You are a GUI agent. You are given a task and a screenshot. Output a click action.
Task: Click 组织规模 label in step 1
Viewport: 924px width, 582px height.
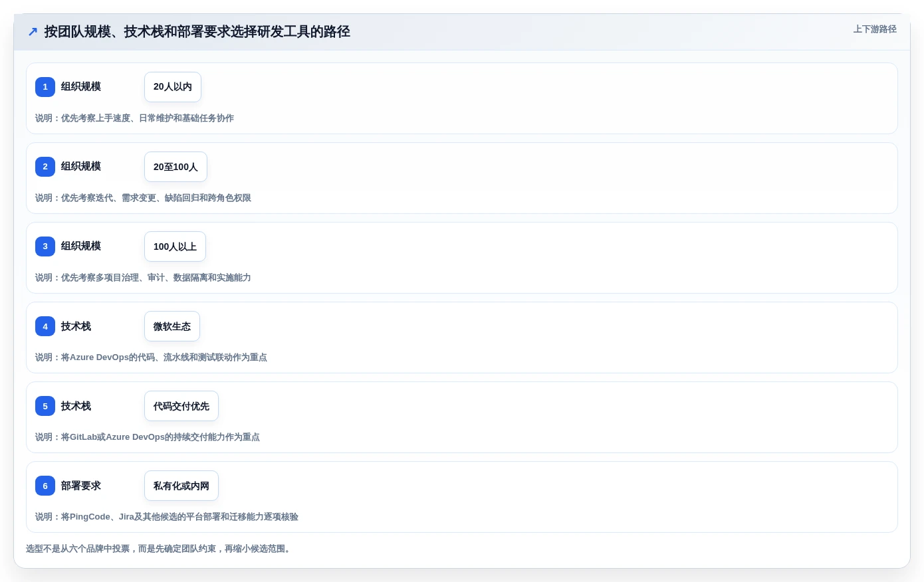pyautogui.click(x=81, y=87)
